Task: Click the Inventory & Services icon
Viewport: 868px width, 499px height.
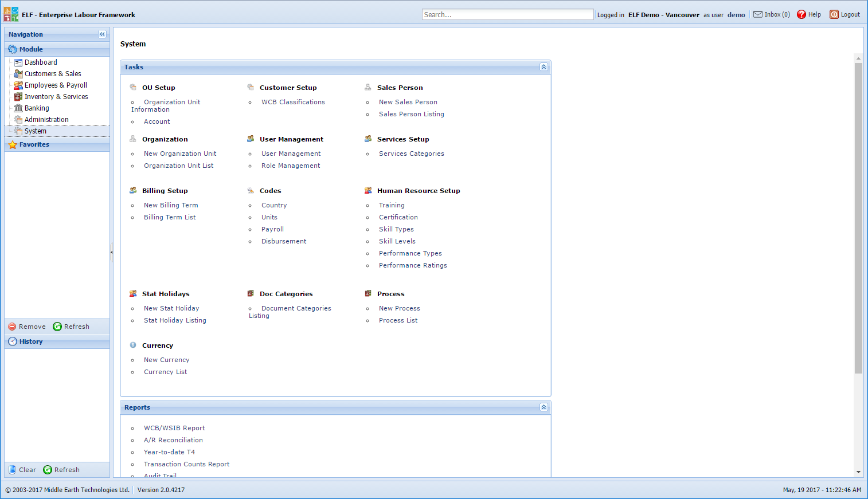Action: click(x=18, y=97)
